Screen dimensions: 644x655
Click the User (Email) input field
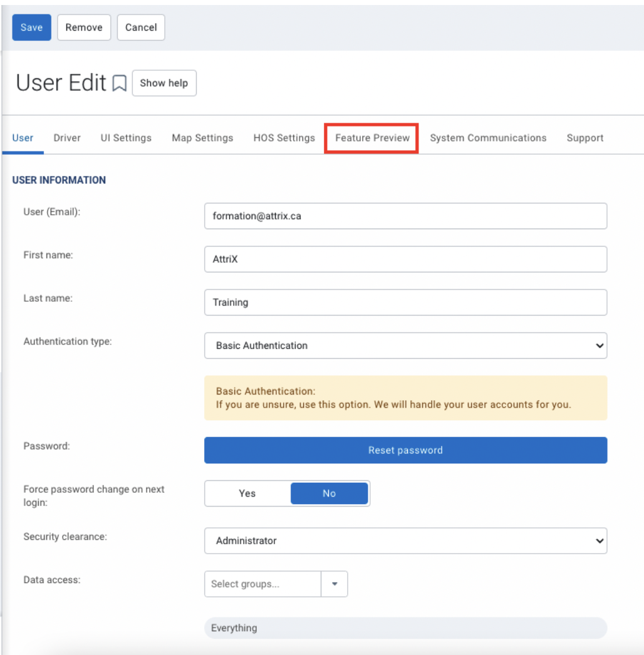point(405,216)
